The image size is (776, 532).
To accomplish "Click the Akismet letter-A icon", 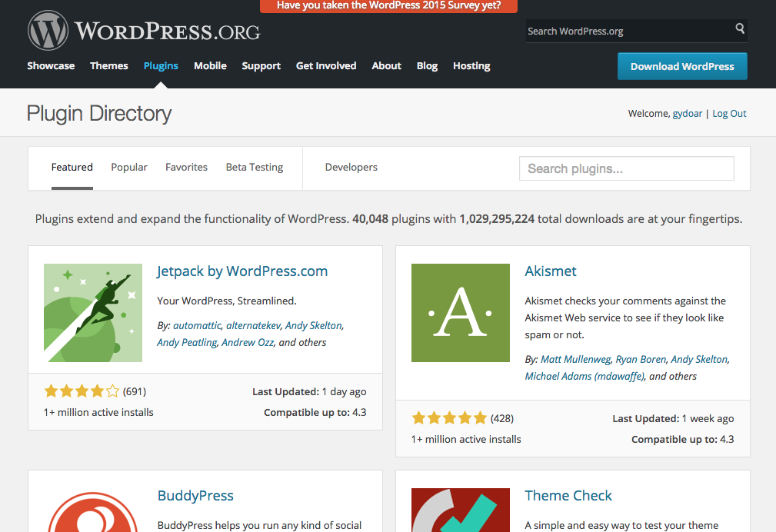I will click(460, 313).
